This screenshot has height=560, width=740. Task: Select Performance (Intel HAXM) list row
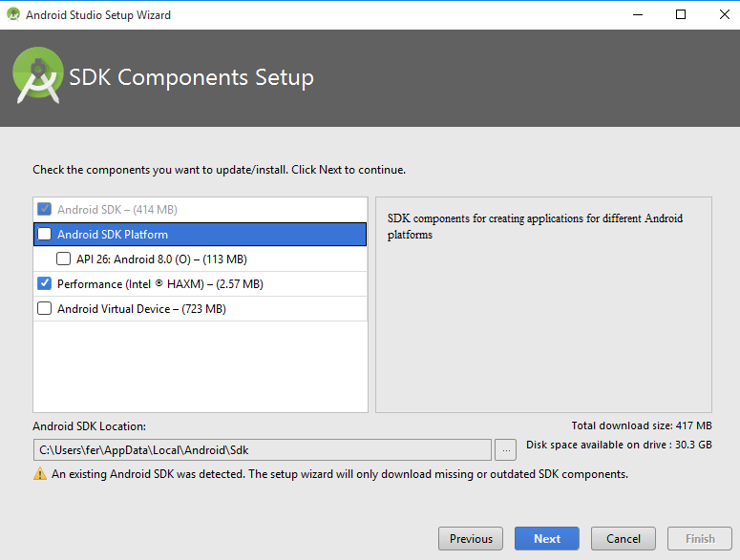[201, 283]
